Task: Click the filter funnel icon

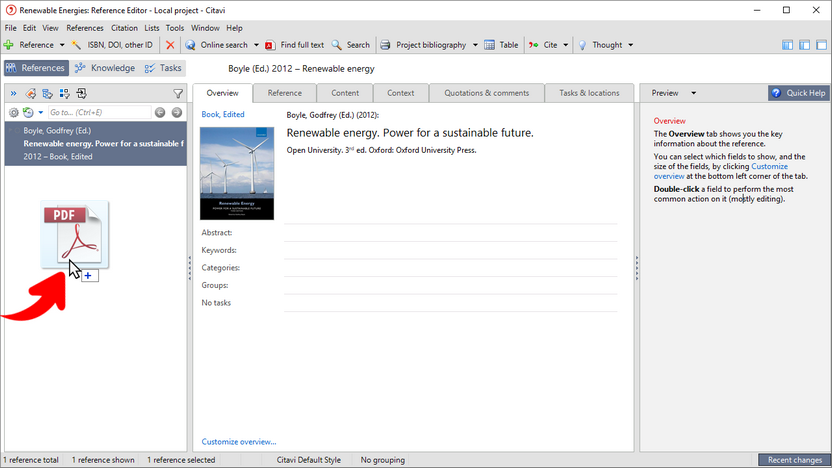Action: tap(178, 94)
